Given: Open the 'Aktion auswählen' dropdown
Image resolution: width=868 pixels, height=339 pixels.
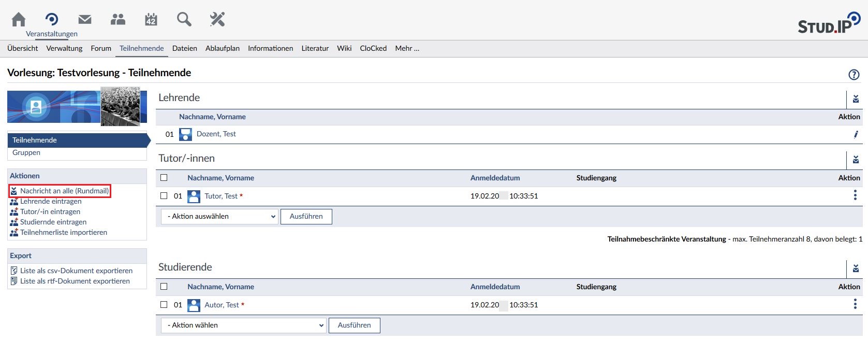Looking at the screenshot, I should click(219, 217).
